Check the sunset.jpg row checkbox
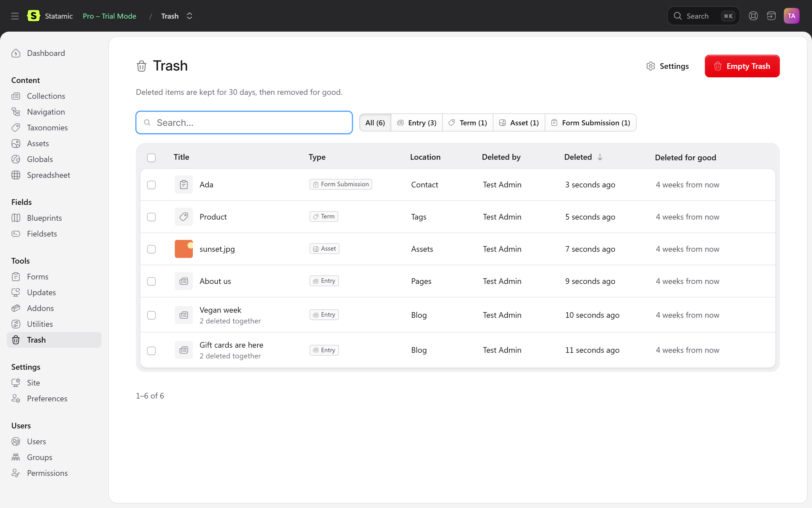Screen dimensions: 812x508 tap(151, 249)
